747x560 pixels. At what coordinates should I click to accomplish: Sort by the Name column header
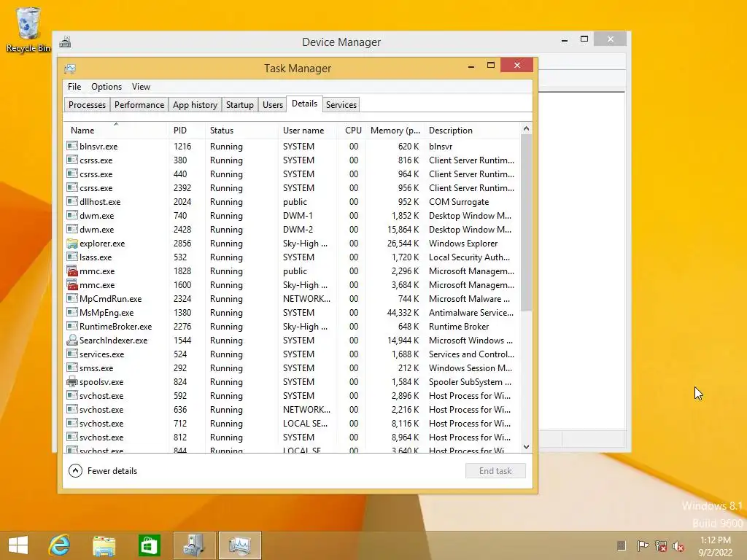[116, 131]
